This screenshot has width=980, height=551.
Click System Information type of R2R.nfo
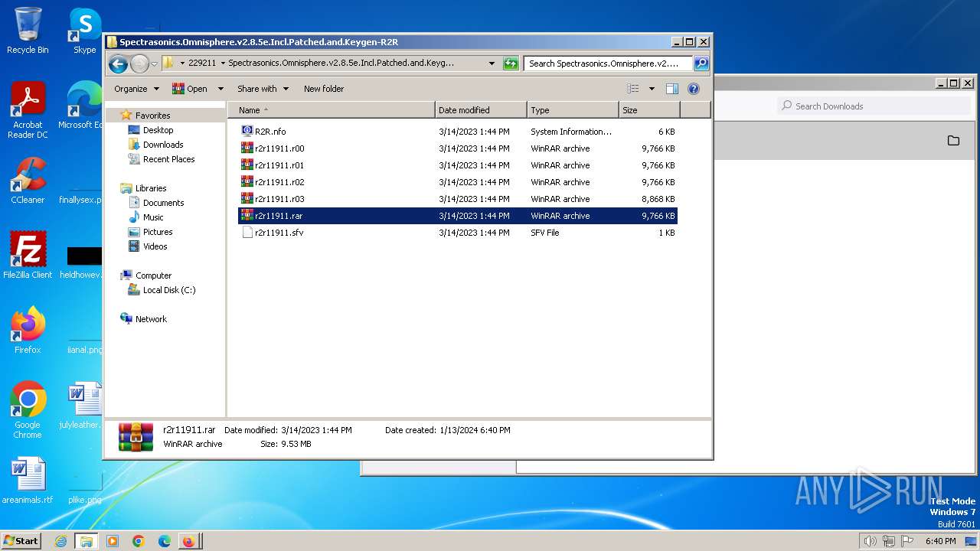coord(571,132)
